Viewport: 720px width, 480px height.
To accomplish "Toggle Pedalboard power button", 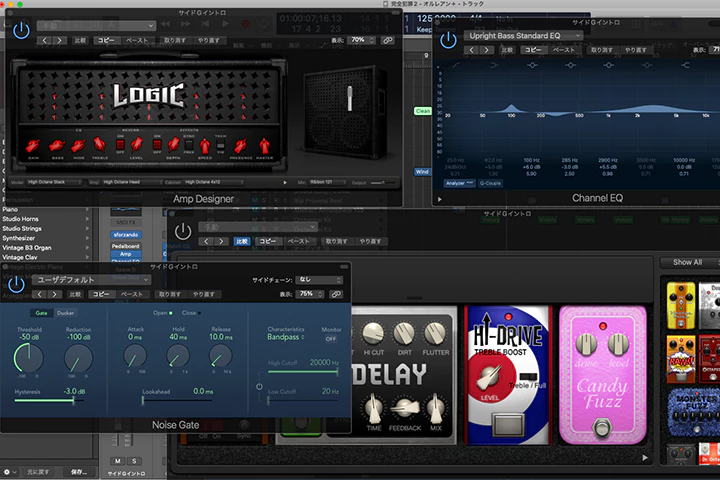I will [183, 231].
